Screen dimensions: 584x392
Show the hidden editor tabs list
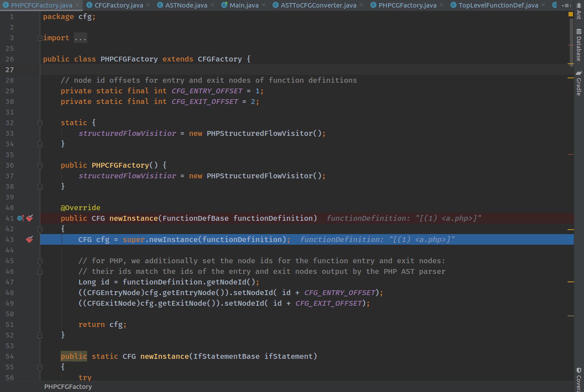click(566, 6)
